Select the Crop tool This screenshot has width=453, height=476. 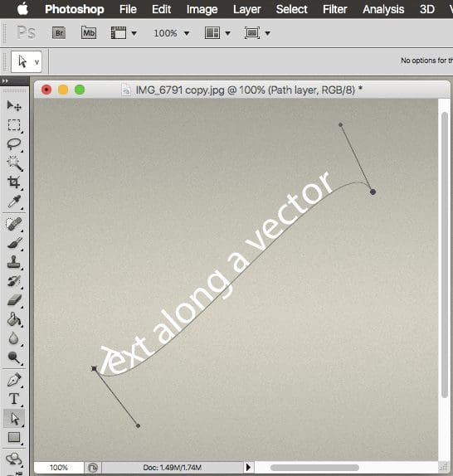point(14,182)
